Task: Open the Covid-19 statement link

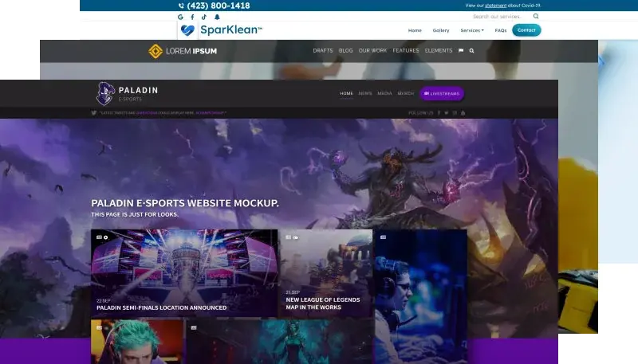Action: (x=495, y=6)
